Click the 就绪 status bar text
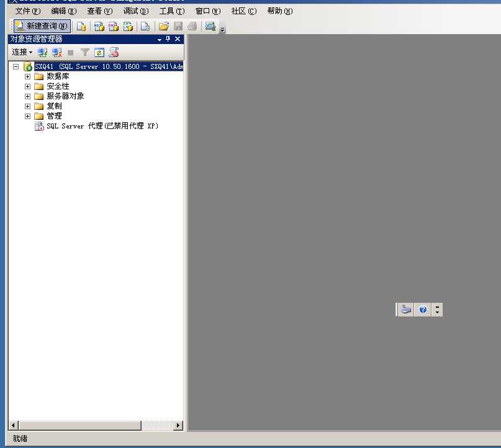The image size is (501, 448). click(20, 439)
